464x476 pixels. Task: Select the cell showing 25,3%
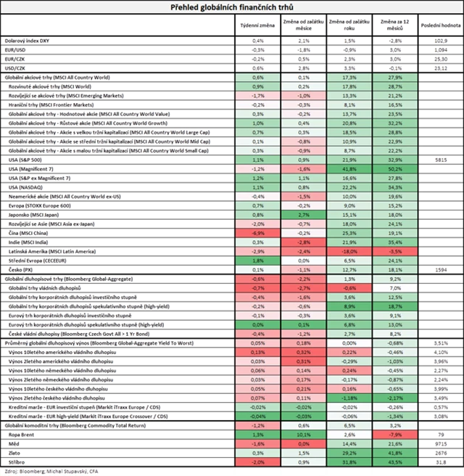click(349, 234)
